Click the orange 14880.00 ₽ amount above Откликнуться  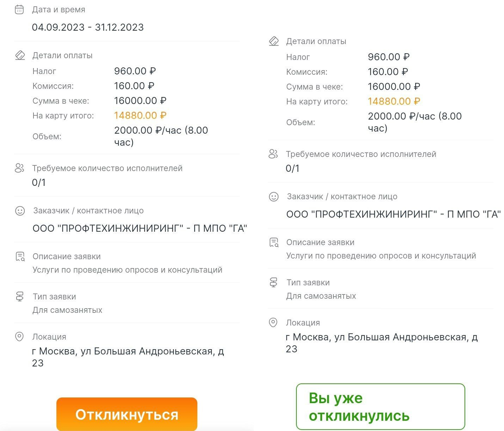point(140,115)
